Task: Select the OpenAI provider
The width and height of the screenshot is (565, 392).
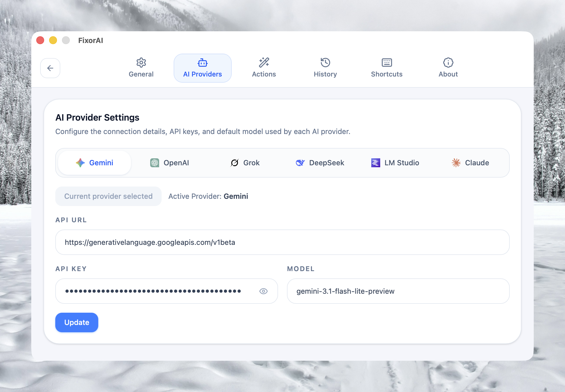Action: (x=170, y=163)
